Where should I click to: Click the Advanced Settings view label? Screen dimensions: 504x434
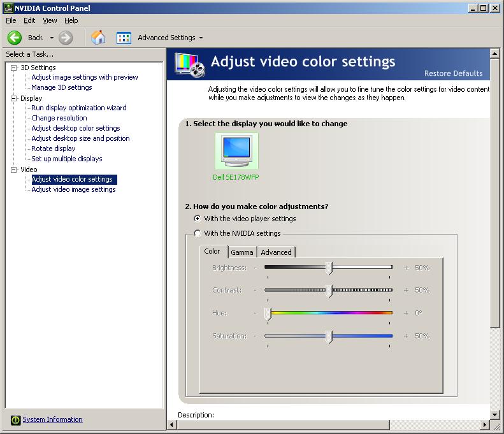coord(166,38)
